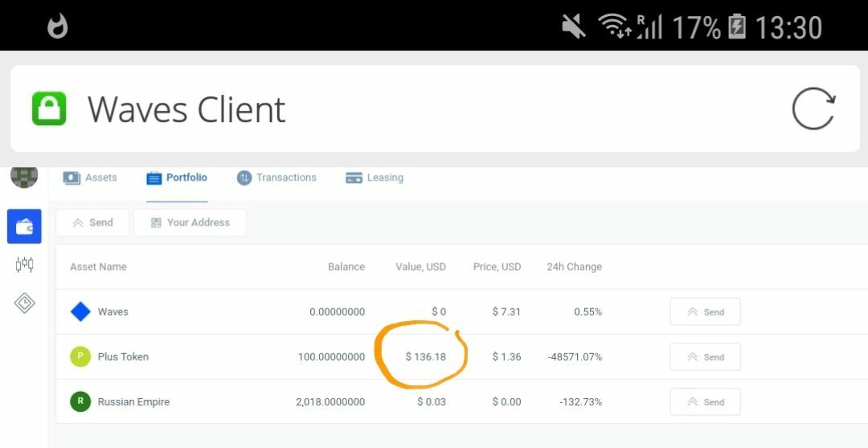868x448 pixels.
Task: Tap the 13:30 clock
Action: [x=789, y=27]
